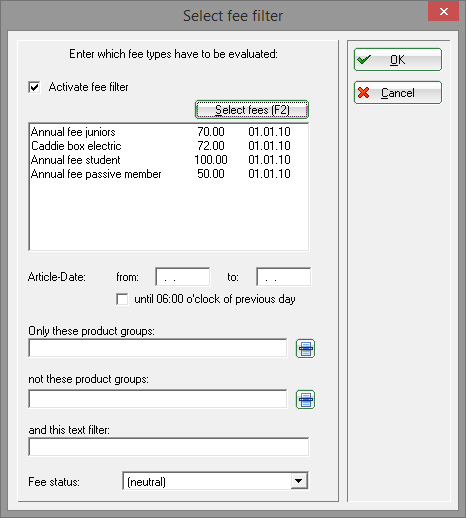This screenshot has height=518, width=466.
Task: Expand the Fee status dropdown arrow
Action: pyautogui.click(x=299, y=481)
